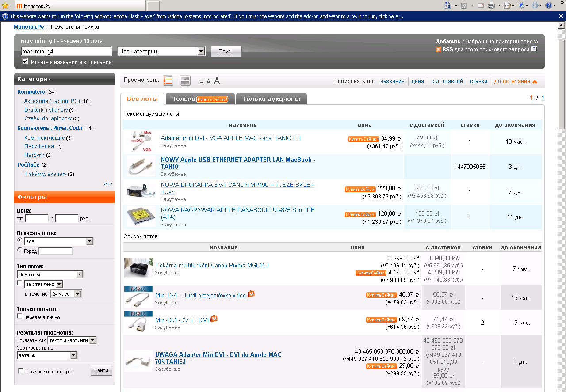The height and width of the screenshot is (392, 566).
Task: Click the M badge beside Mini-DVI - HDMI lot
Action: (251, 293)
